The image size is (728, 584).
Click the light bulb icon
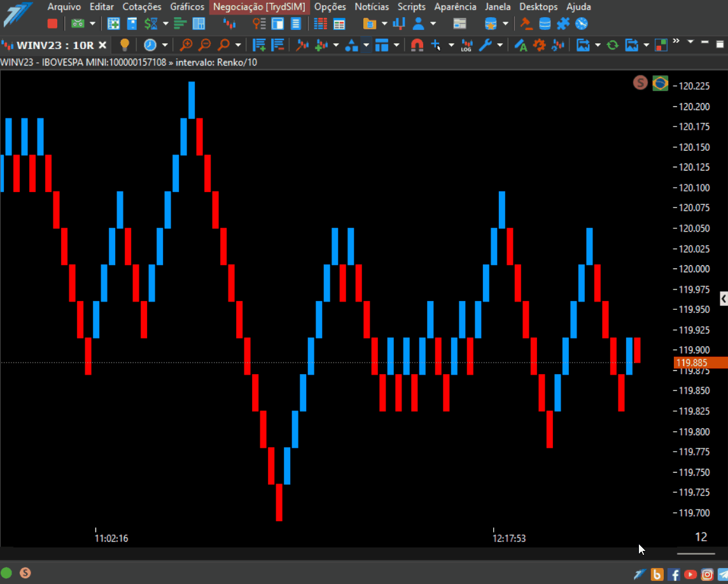point(125,45)
